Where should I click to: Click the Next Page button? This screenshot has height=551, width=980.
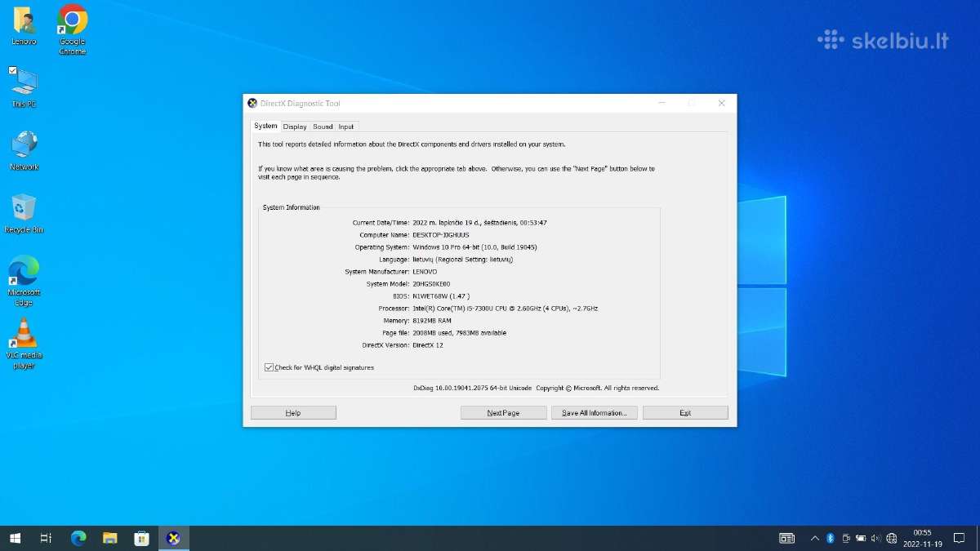pos(503,413)
